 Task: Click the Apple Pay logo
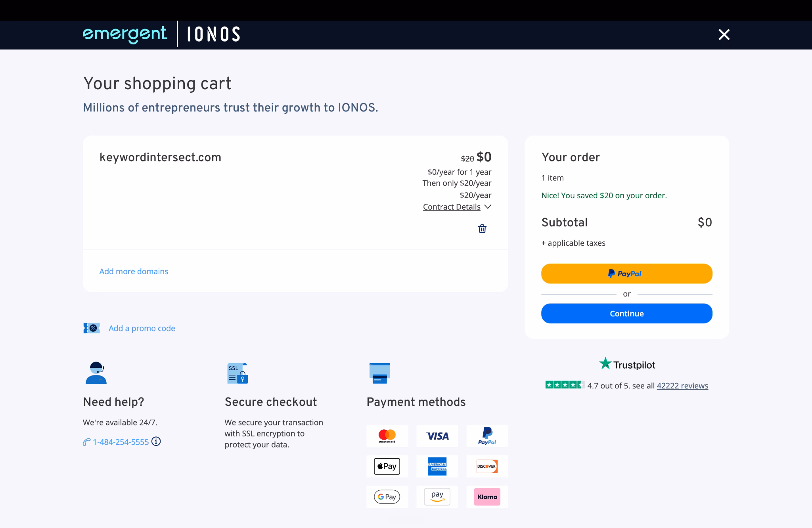coord(387,466)
